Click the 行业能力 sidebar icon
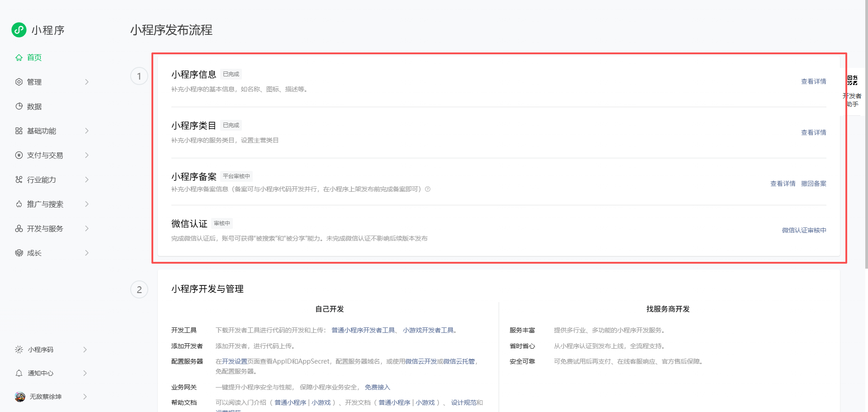This screenshot has height=412, width=868. [19, 180]
